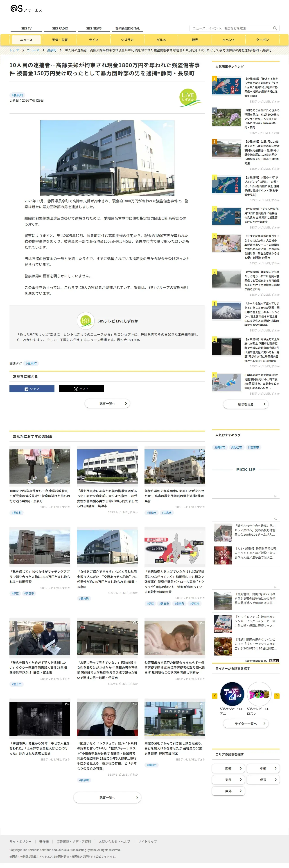This screenshot has height=868, width=289.
Task: Select the 天気・災害 menu item
Action: tap(60, 40)
